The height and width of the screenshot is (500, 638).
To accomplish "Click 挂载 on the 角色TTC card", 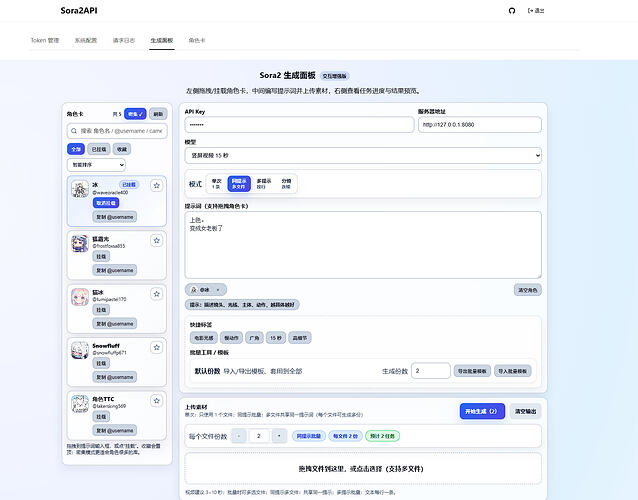I will (101, 417).
